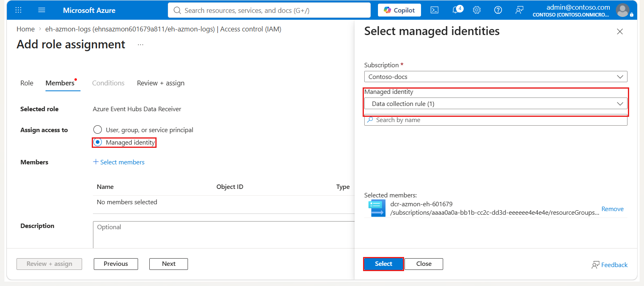This screenshot has height=286, width=644.
Task: Click the dcr-azmon-eh-601679 member name
Action: pyautogui.click(x=421, y=204)
